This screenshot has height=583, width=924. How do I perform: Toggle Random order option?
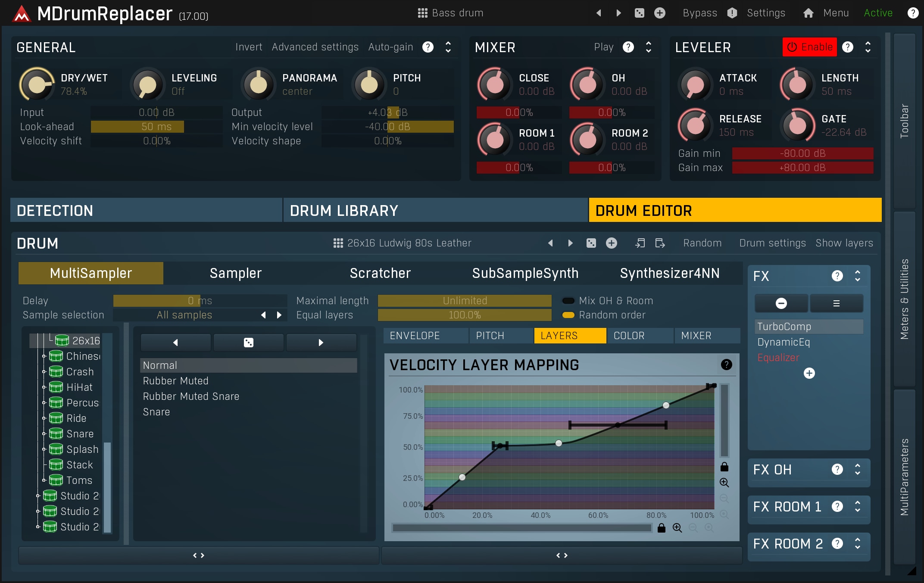coord(568,315)
